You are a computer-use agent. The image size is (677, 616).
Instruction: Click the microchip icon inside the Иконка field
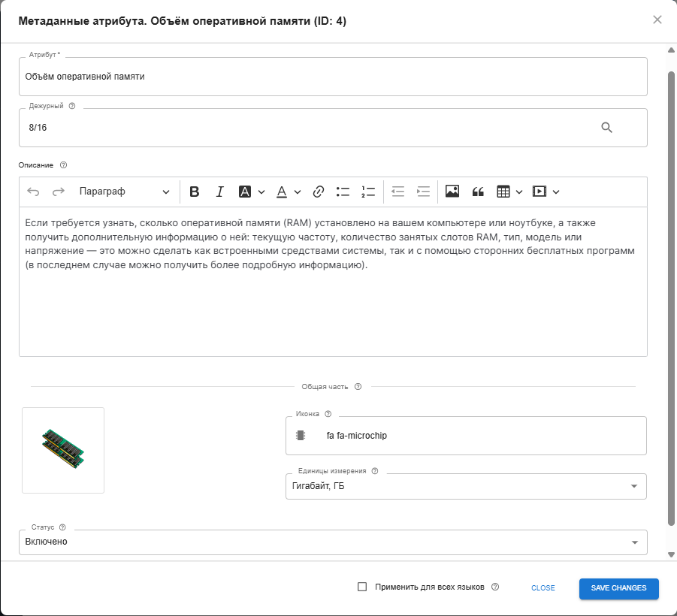point(300,435)
